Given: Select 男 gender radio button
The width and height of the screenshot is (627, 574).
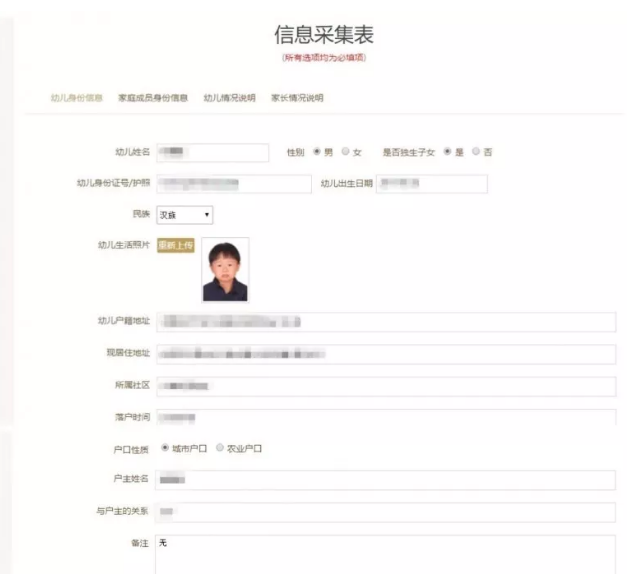Looking at the screenshot, I should (x=317, y=152).
